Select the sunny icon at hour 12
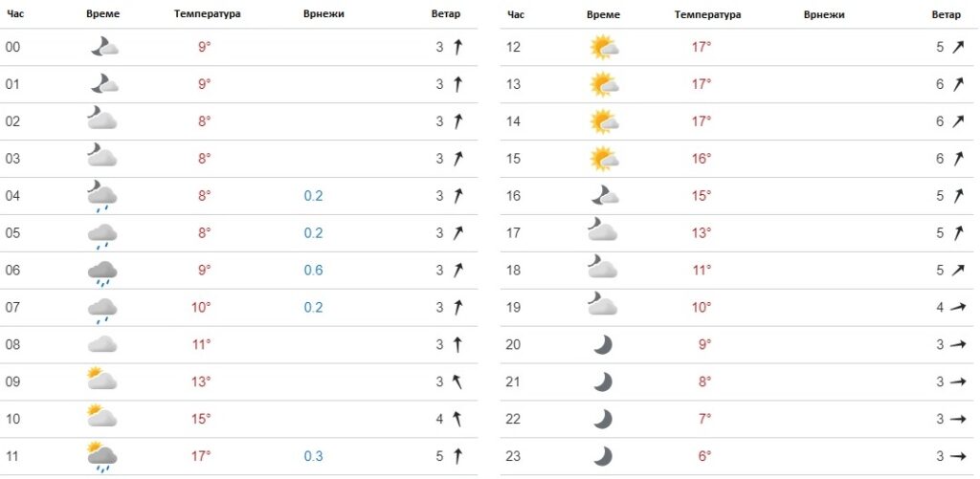This screenshot has width=980, height=479. [x=605, y=47]
